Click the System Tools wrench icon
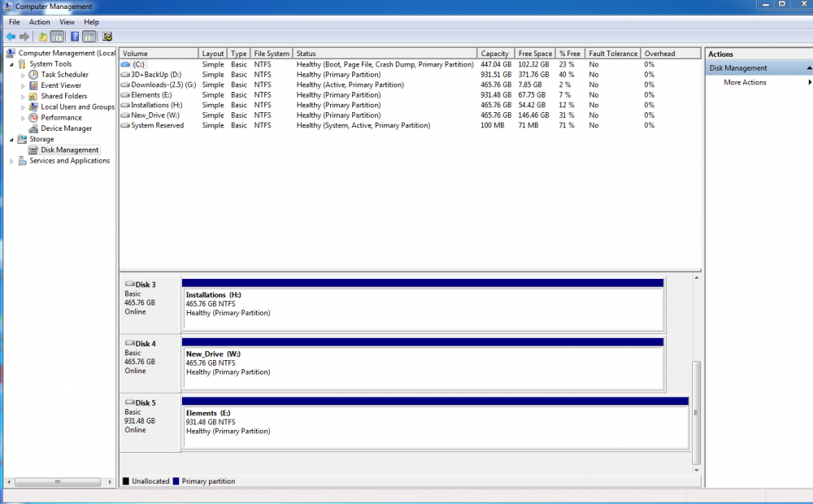Image resolution: width=813 pixels, height=504 pixels. click(22, 63)
